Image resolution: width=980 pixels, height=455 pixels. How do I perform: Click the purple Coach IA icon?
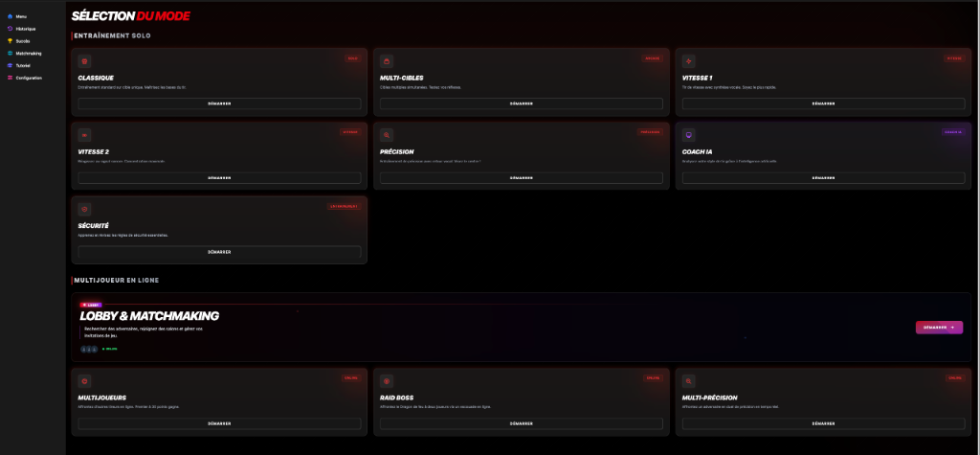pyautogui.click(x=689, y=135)
